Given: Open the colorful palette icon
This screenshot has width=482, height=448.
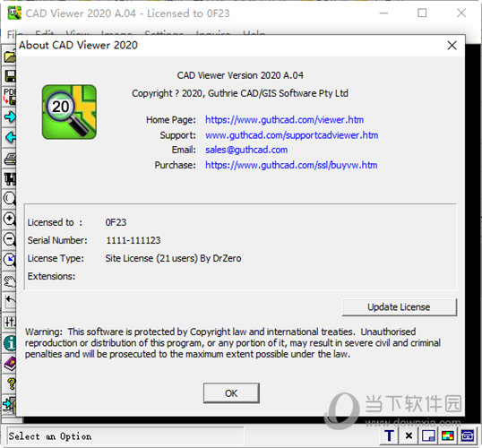Looking at the screenshot, I should (x=448, y=436).
